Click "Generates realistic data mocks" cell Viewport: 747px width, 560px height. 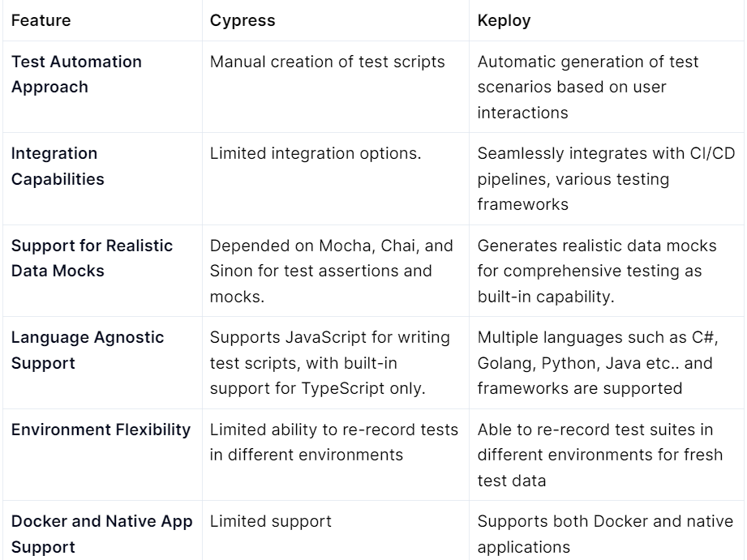coord(590,271)
